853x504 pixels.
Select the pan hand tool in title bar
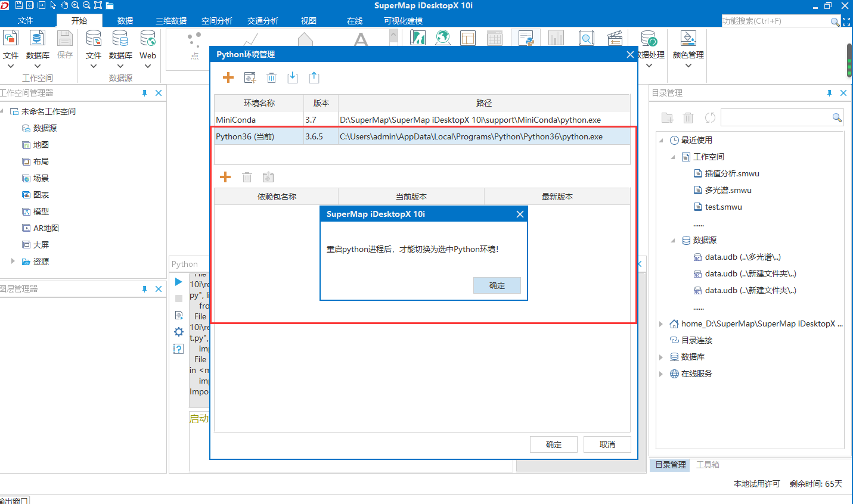point(64,5)
